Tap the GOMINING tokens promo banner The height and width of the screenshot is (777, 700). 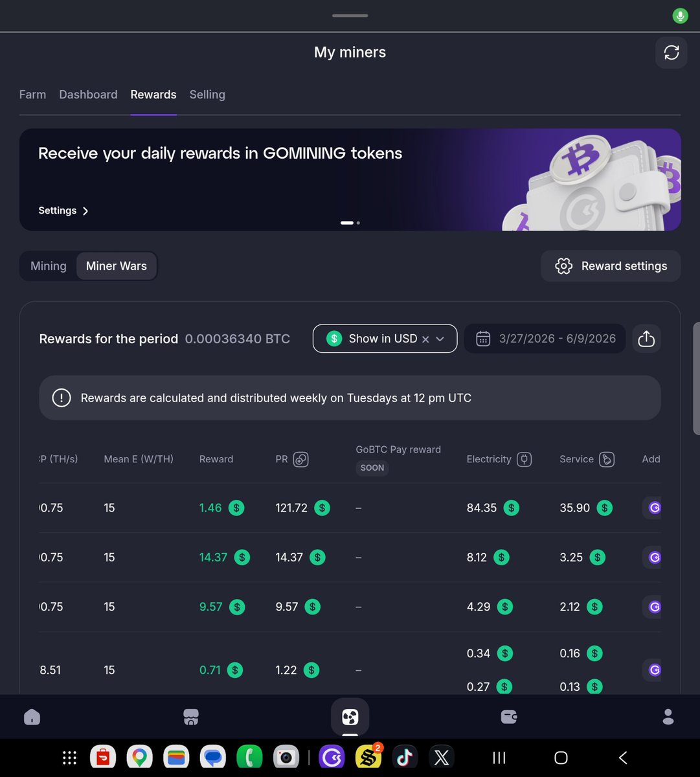click(350, 179)
